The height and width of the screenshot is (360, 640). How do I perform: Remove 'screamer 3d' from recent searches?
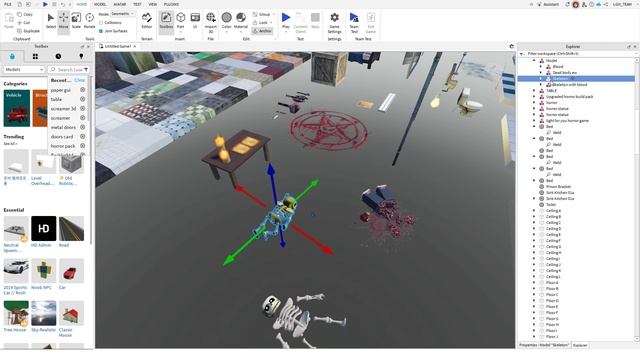82,109
